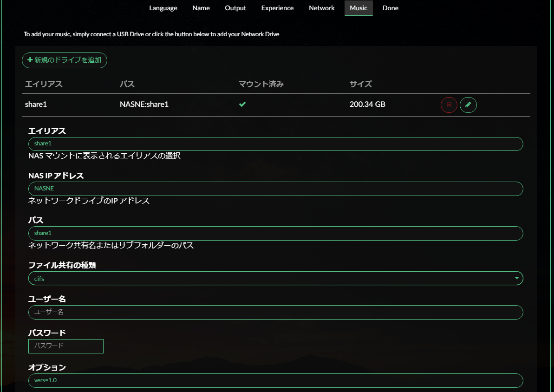
Task: Click the マウント済み column header
Action: [x=261, y=84]
